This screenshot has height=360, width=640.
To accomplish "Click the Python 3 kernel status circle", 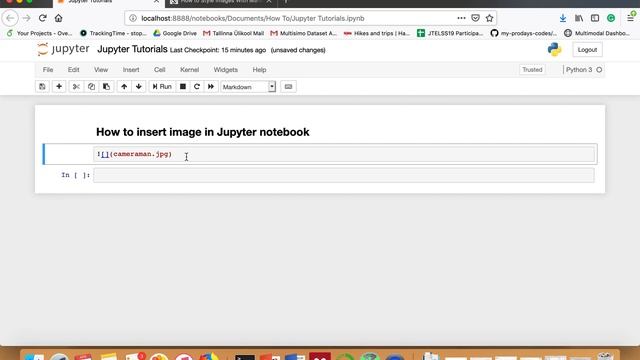I will point(599,70).
